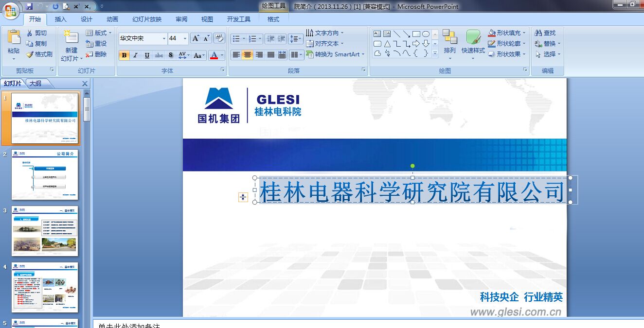The width and height of the screenshot is (644, 328).
Task: Open the bullets dropdown arrow
Action: pyautogui.click(x=244, y=39)
